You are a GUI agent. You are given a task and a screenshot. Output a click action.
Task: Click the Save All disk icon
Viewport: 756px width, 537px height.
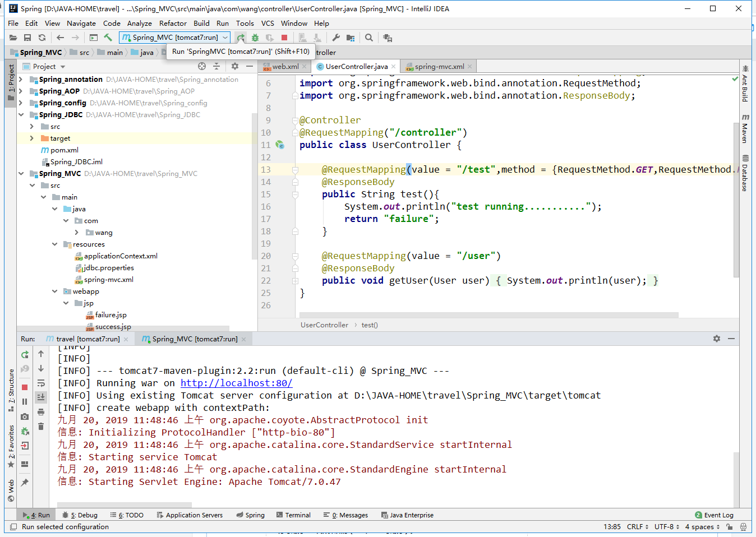[27, 38]
